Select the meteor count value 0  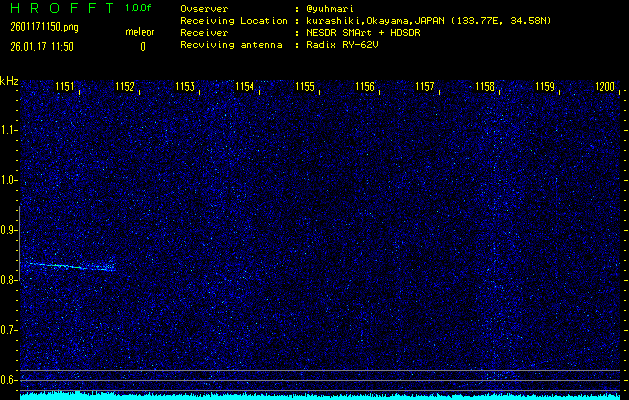tap(142, 46)
